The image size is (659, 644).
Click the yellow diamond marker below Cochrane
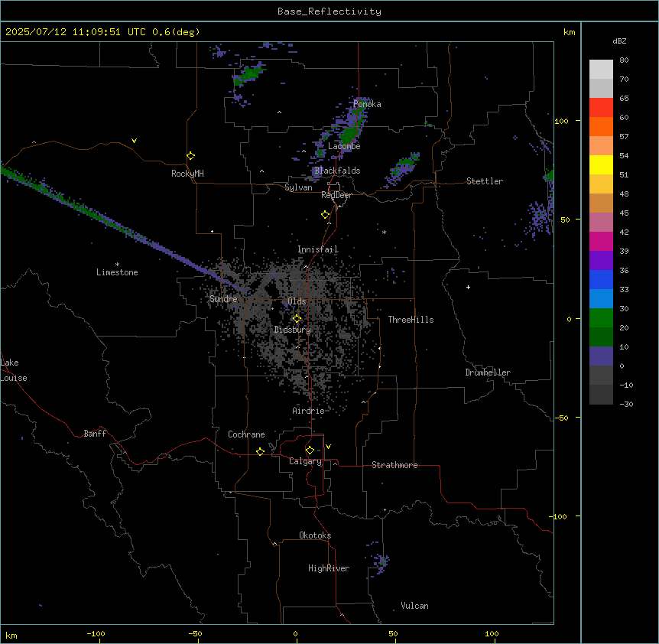[x=260, y=451]
